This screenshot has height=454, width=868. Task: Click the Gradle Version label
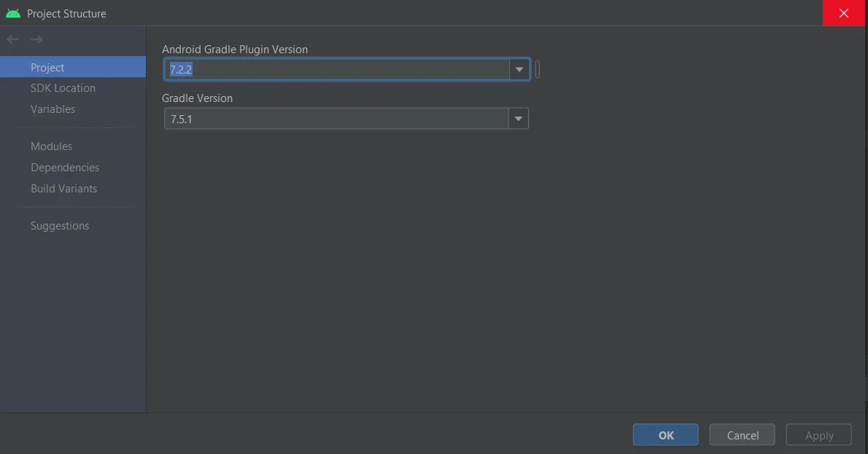click(x=197, y=98)
